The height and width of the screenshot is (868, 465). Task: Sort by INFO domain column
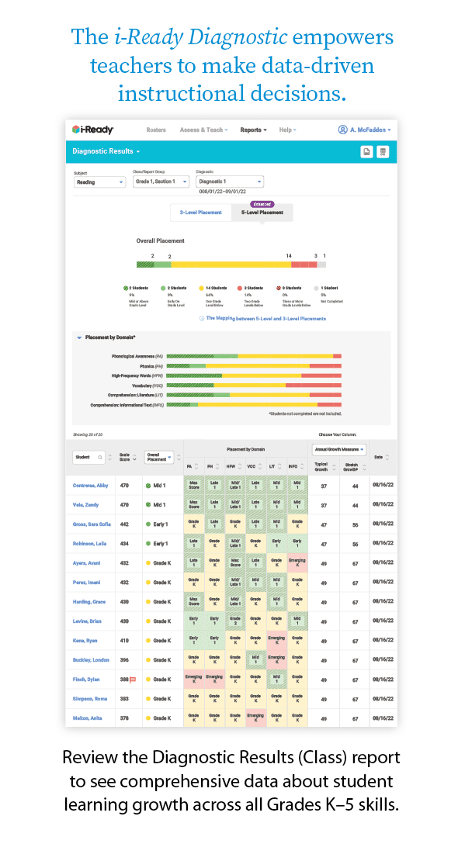tap(304, 467)
